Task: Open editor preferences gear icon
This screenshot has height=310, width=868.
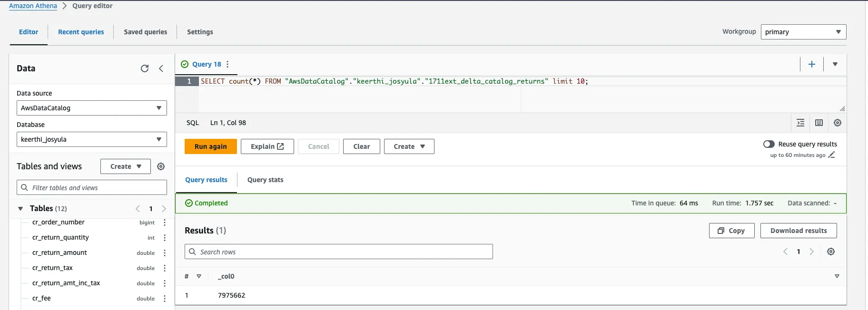Action: 838,123
